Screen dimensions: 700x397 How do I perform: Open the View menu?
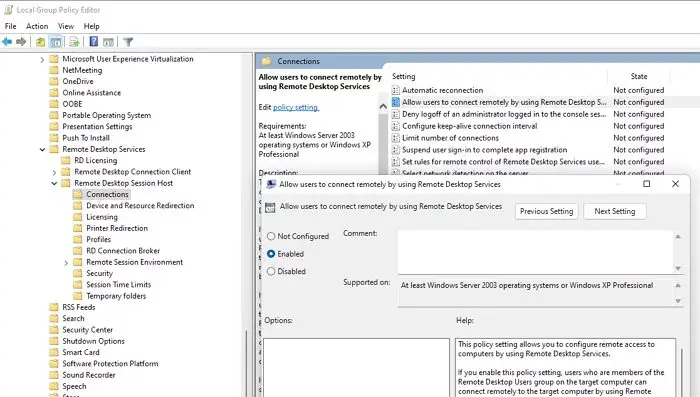[66, 26]
